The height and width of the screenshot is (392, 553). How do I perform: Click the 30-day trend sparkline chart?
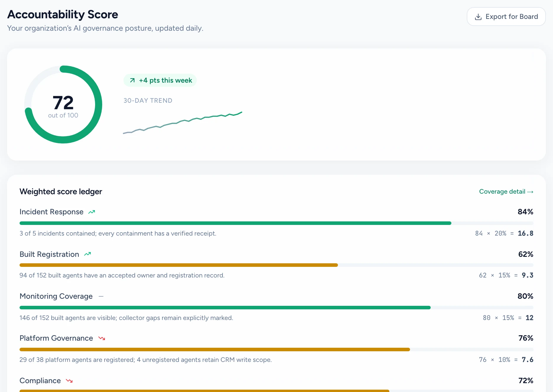point(183,123)
